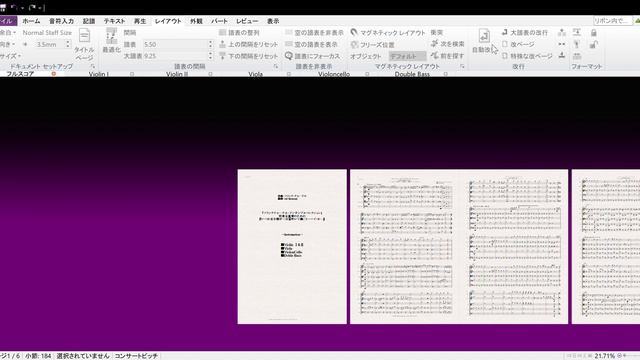Switch to the 表示 ribbon tab

point(273,21)
